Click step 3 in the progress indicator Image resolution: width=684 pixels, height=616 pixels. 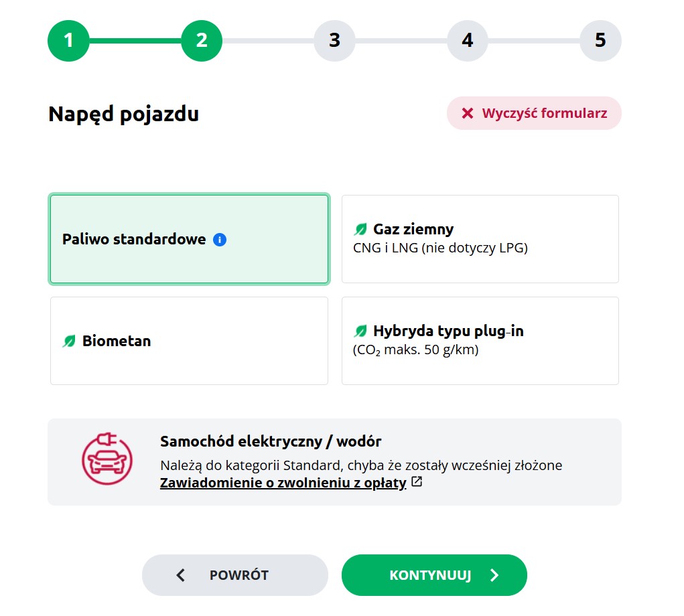(334, 40)
